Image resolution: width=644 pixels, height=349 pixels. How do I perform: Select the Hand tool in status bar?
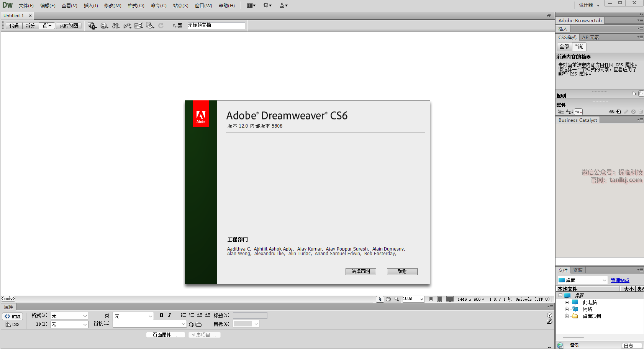click(388, 299)
